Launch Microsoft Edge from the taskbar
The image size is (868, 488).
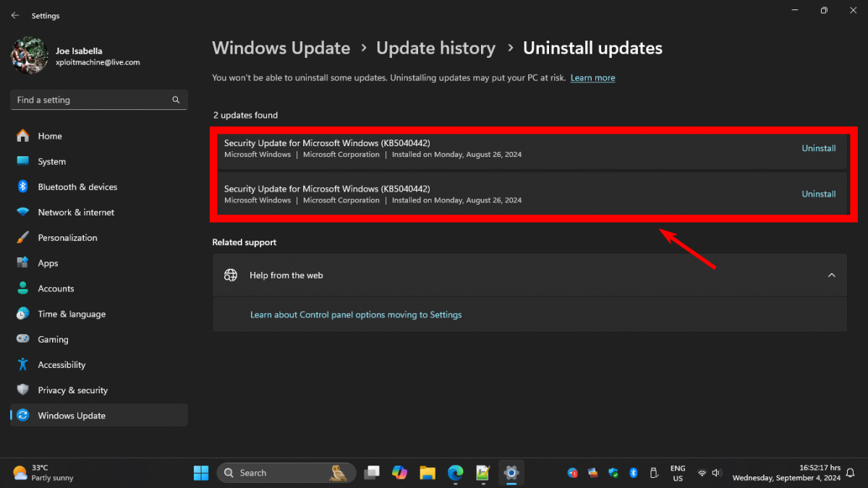(455, 473)
